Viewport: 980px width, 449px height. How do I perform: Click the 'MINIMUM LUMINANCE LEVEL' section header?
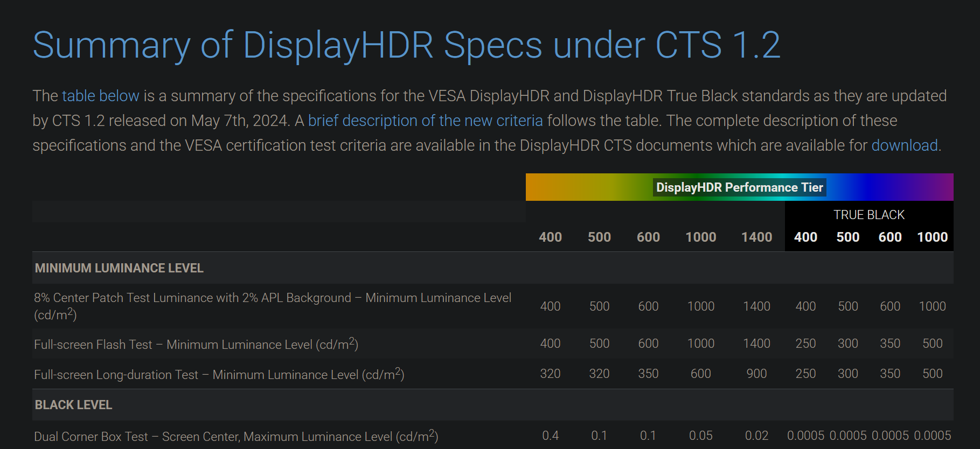(x=119, y=268)
